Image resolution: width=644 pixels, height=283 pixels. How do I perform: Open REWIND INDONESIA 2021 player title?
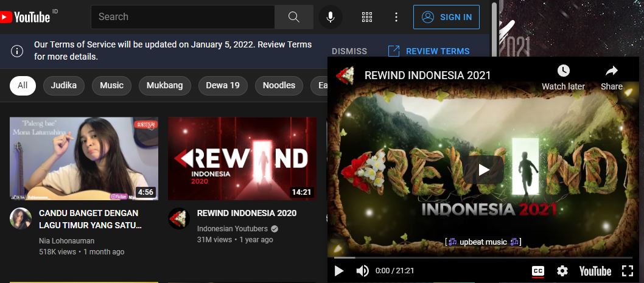[427, 75]
